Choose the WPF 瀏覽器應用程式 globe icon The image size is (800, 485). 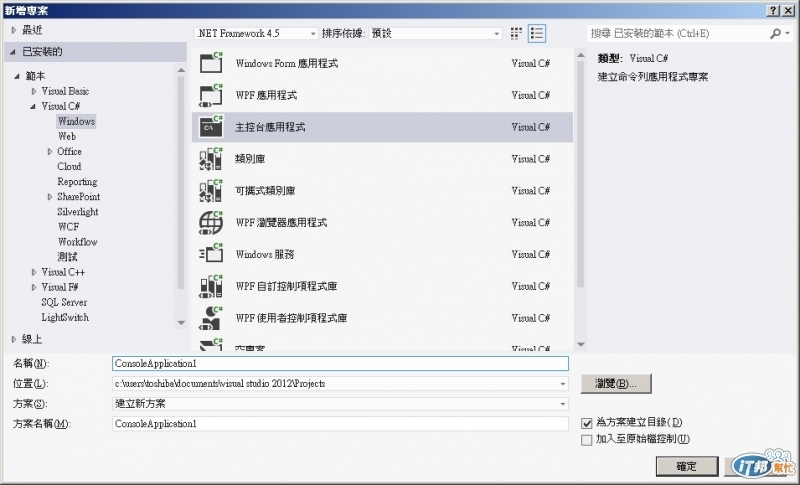211,223
